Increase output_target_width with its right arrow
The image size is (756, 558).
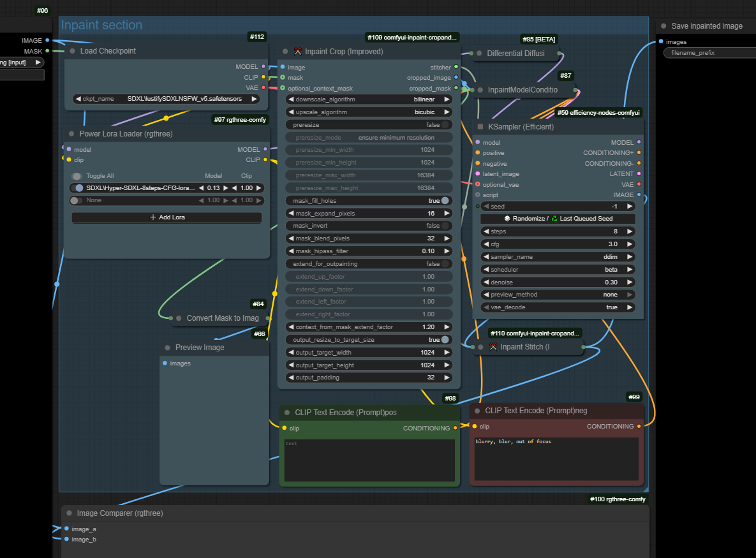point(447,353)
